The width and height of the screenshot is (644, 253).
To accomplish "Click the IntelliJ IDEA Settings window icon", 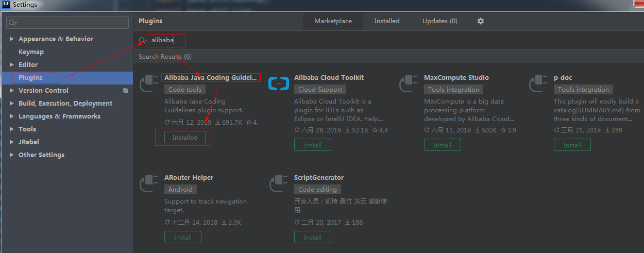I will [x=6, y=5].
